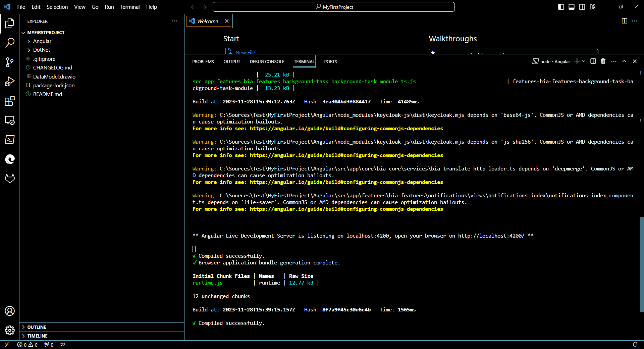Open Source Control view icon
Screen dimensions: 644x349
10,62
